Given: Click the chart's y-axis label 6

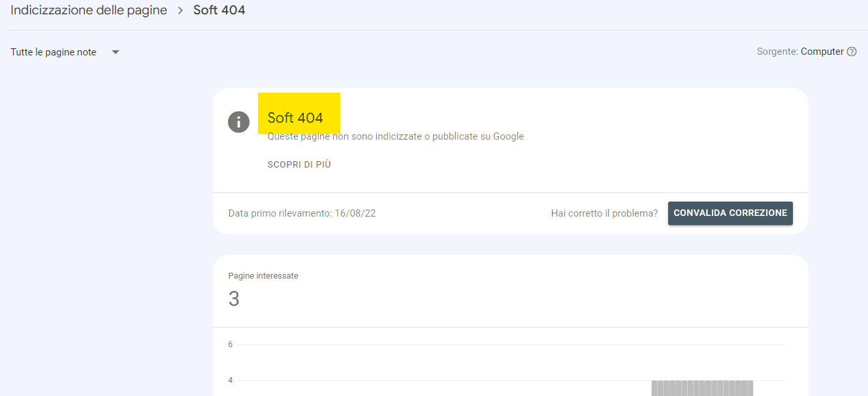Looking at the screenshot, I should (230, 344).
